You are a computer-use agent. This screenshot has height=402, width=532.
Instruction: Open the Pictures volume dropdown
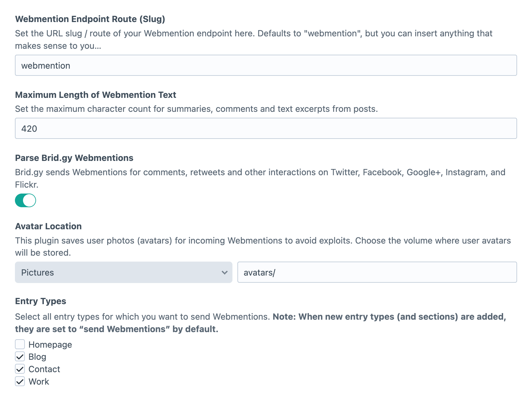pos(123,272)
